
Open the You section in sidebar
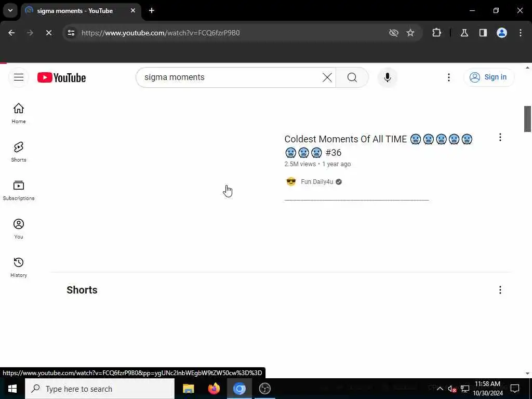click(19, 229)
